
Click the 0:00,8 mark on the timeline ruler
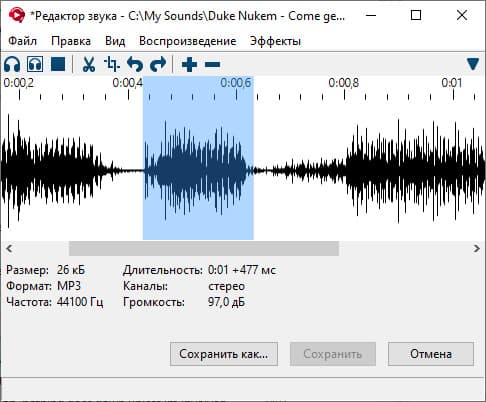(x=344, y=83)
